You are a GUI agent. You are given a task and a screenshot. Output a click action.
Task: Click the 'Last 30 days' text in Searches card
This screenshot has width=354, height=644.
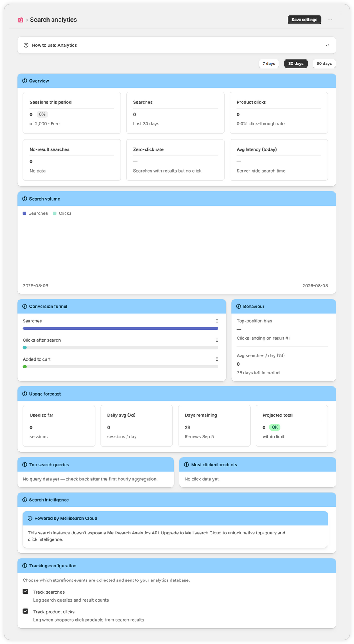coord(146,123)
